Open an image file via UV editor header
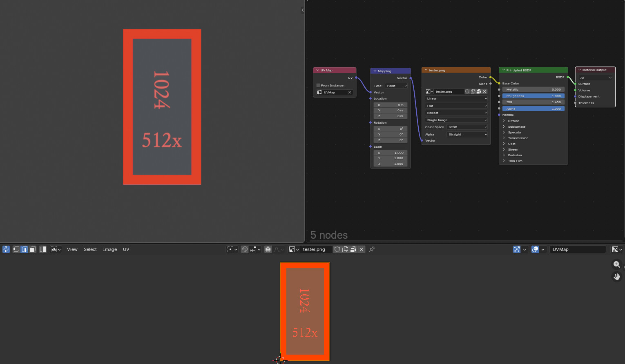 [353, 249]
